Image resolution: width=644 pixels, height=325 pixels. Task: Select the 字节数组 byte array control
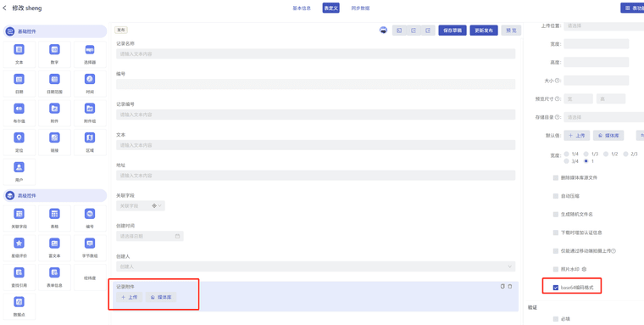click(90, 248)
